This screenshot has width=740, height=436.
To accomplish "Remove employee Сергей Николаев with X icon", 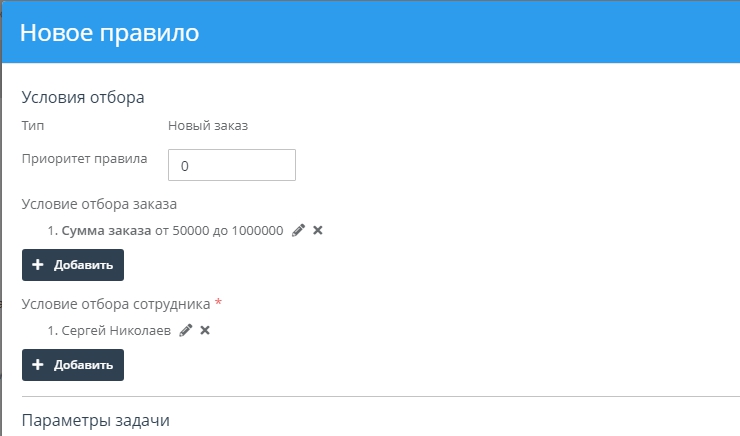I will (205, 330).
